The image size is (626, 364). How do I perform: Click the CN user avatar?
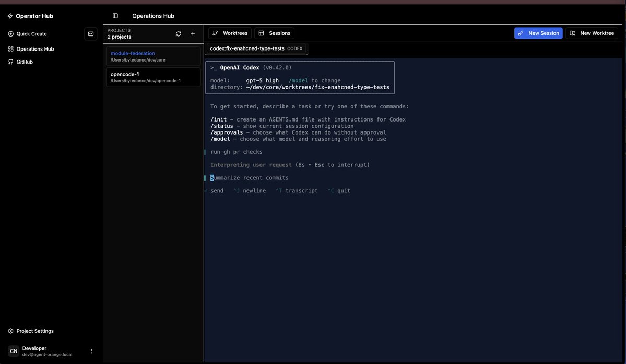coord(14,351)
